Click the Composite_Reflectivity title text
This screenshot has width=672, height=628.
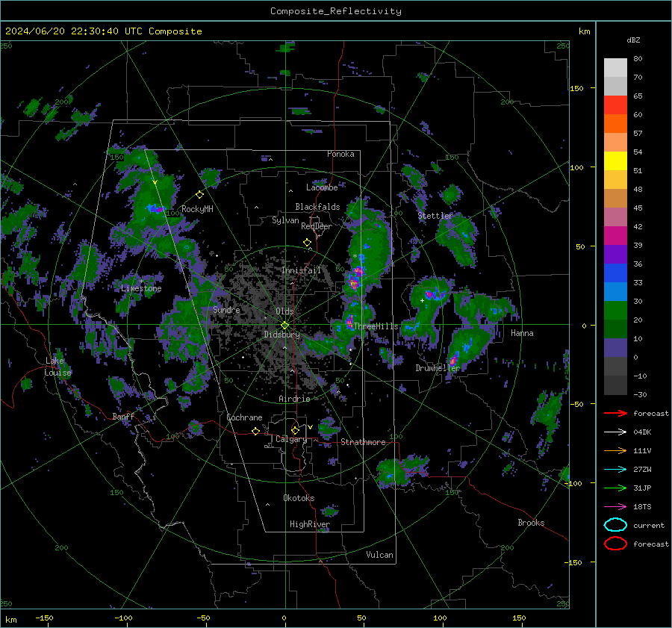[x=336, y=11]
